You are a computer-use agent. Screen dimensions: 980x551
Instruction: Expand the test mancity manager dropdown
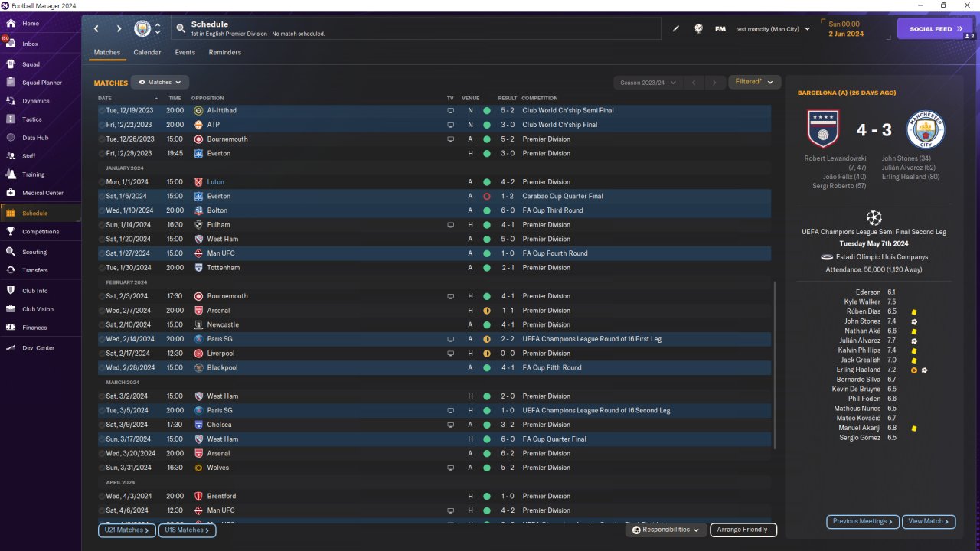point(773,29)
